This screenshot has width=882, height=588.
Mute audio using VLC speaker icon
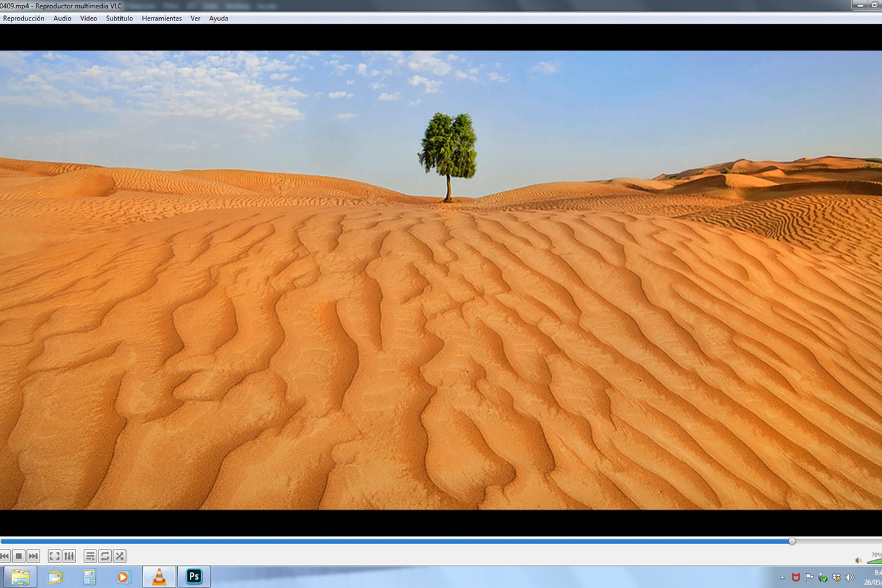coord(858,561)
